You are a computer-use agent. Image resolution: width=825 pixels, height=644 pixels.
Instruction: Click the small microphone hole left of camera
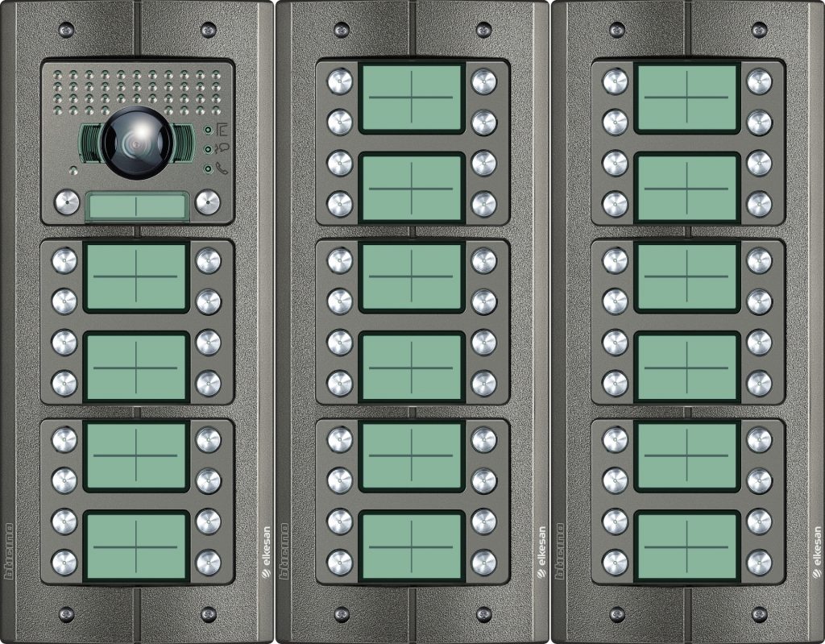click(x=73, y=171)
